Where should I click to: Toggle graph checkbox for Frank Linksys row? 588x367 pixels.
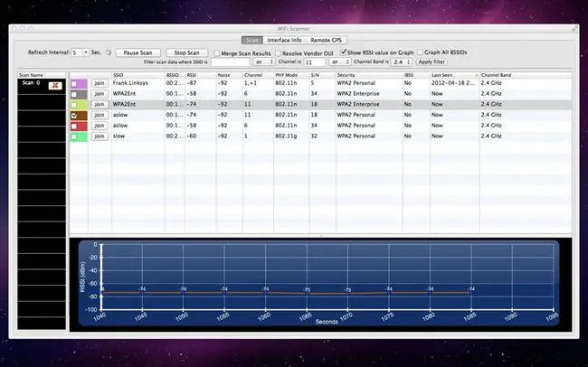pos(74,83)
